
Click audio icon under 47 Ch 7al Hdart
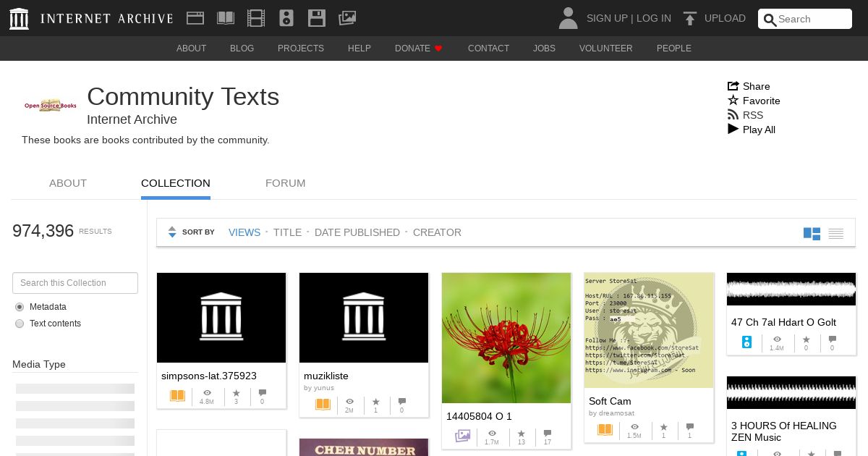(746, 342)
